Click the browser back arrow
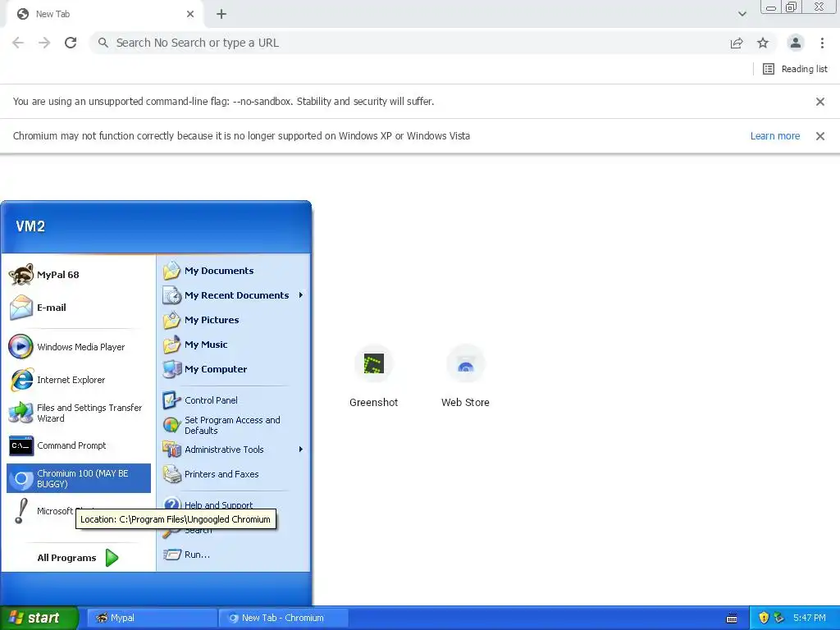The height and width of the screenshot is (630, 840). (18, 43)
